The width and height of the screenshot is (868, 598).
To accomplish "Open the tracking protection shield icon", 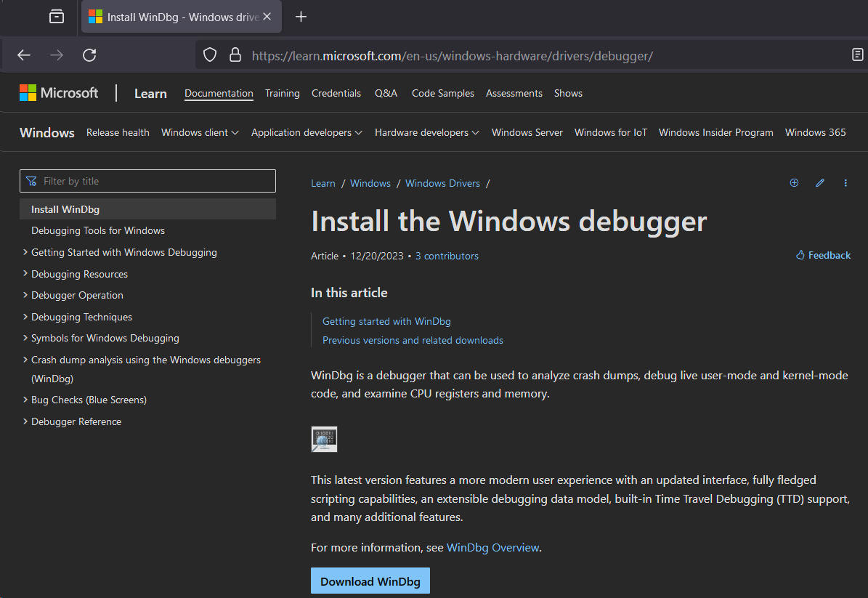I will tap(210, 54).
